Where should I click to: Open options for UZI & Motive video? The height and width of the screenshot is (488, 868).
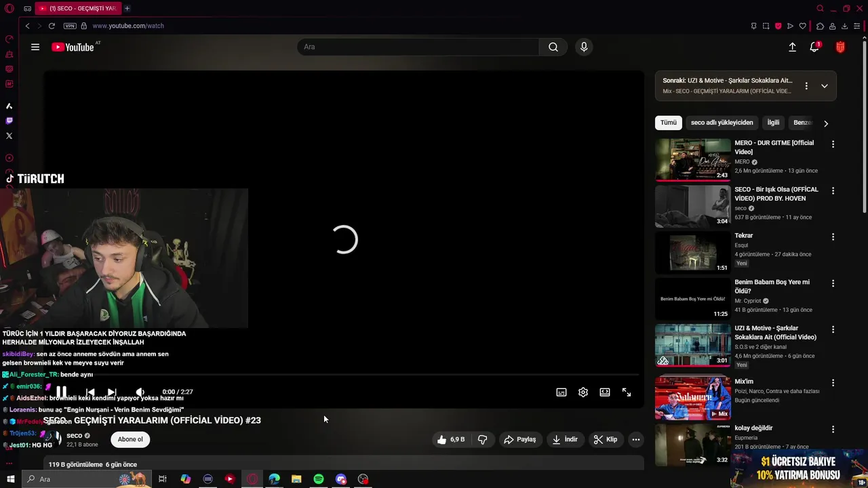(x=833, y=329)
